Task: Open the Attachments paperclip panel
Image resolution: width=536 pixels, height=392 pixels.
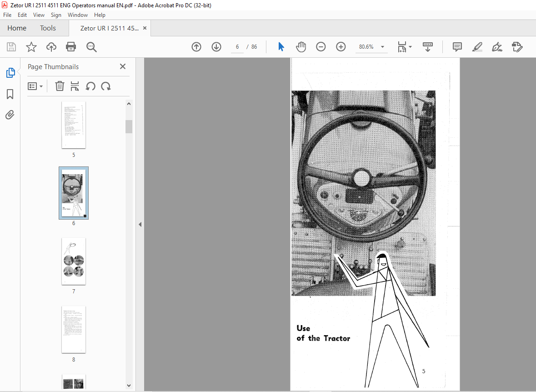Action: point(10,115)
